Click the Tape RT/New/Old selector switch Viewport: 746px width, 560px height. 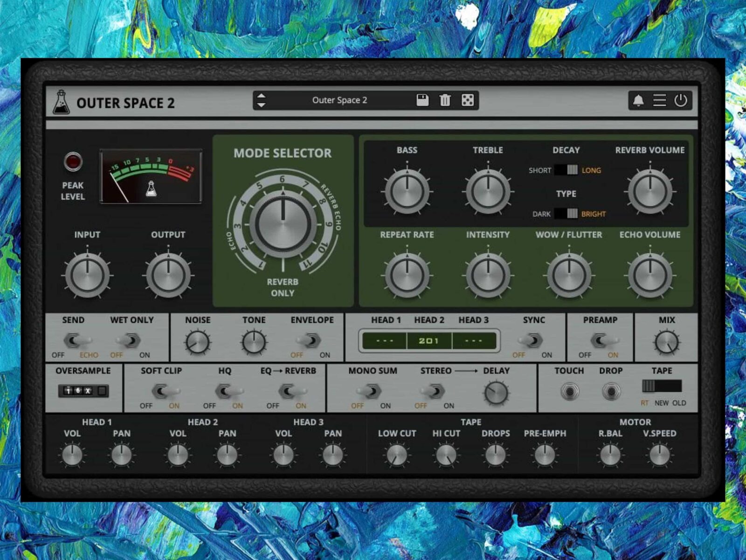(x=662, y=386)
